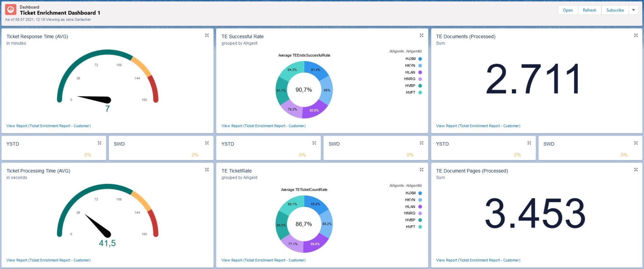Click HJXM legend swatch in TE Successful Rate
The width and height of the screenshot is (644, 269).
coord(420,59)
